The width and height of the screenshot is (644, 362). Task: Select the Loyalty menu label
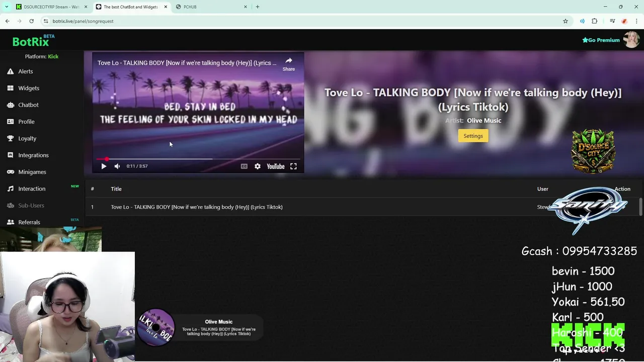27,138
